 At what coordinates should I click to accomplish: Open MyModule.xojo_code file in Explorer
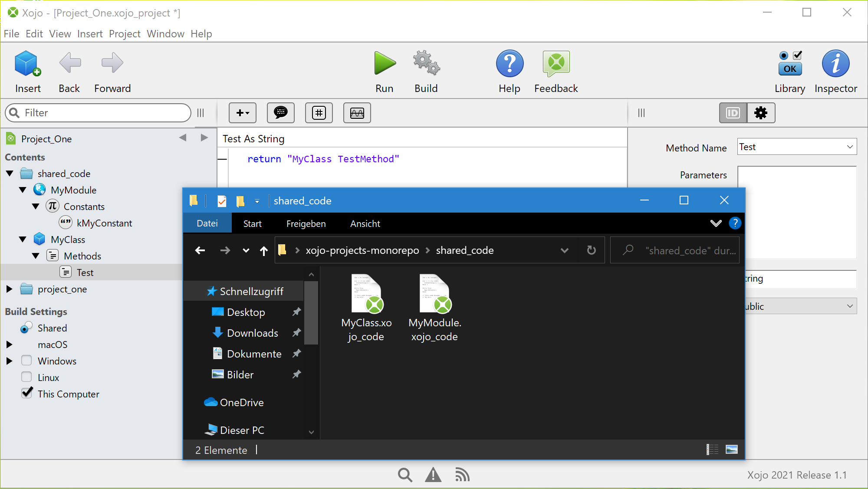(435, 308)
